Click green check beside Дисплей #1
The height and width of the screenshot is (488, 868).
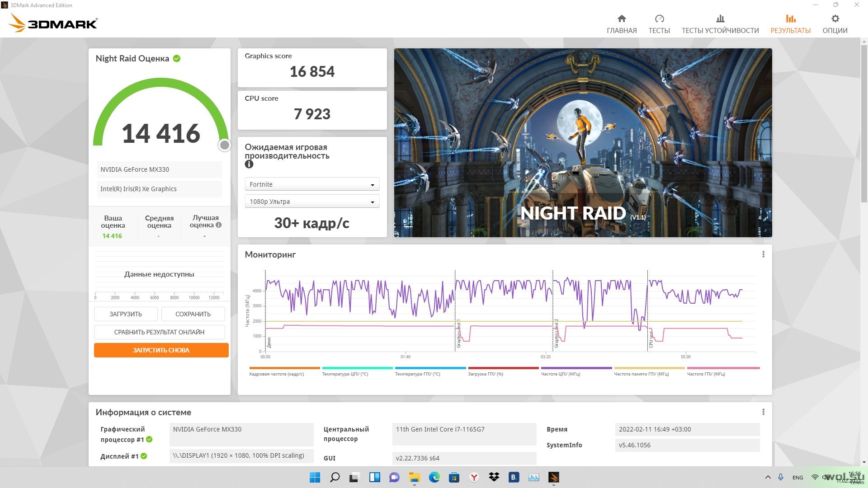(x=144, y=456)
